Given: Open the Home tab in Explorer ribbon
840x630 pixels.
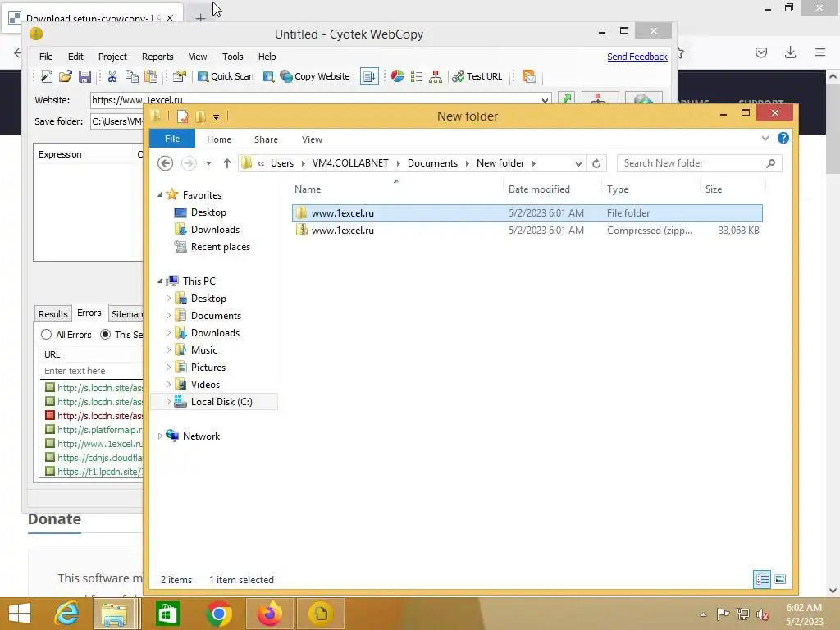Looking at the screenshot, I should click(x=218, y=139).
